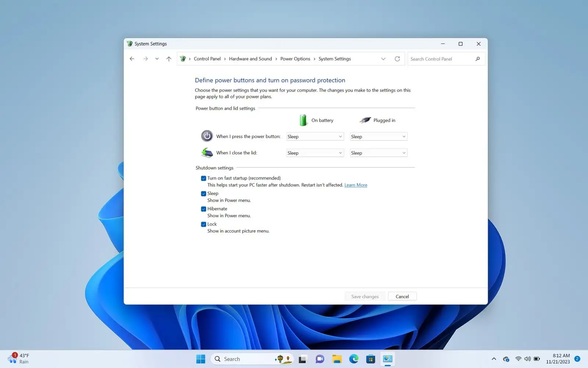Click the up arrow navigation icon

pyautogui.click(x=169, y=59)
